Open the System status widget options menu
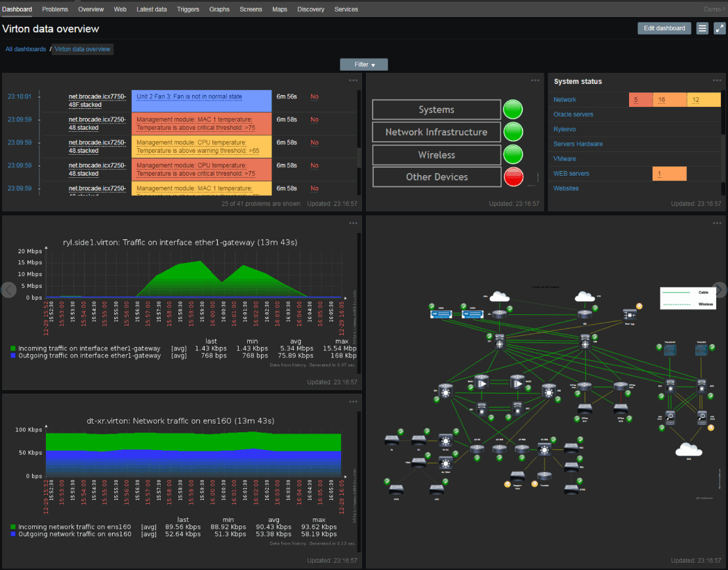 point(717,81)
